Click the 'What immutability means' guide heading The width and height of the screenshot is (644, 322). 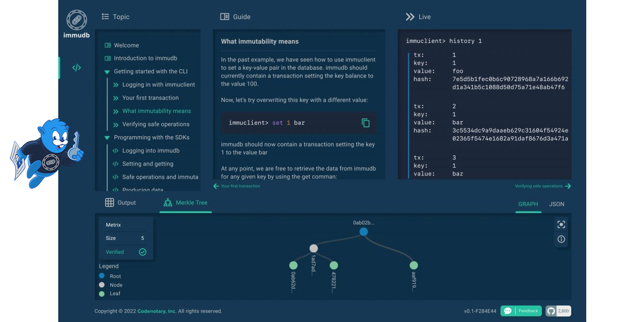pyautogui.click(x=260, y=41)
